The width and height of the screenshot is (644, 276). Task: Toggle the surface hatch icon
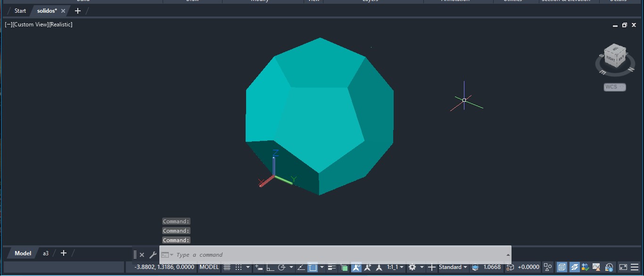(575, 267)
